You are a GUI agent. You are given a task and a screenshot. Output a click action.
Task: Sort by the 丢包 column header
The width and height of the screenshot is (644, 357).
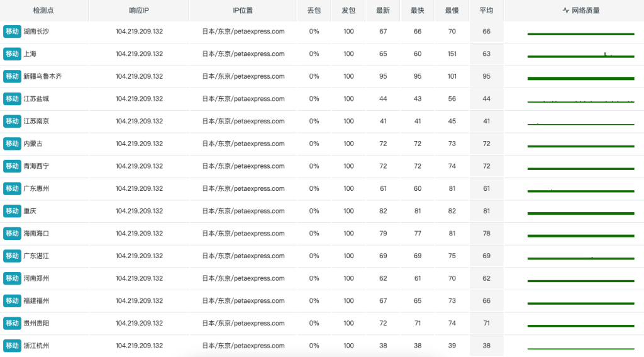tap(314, 10)
